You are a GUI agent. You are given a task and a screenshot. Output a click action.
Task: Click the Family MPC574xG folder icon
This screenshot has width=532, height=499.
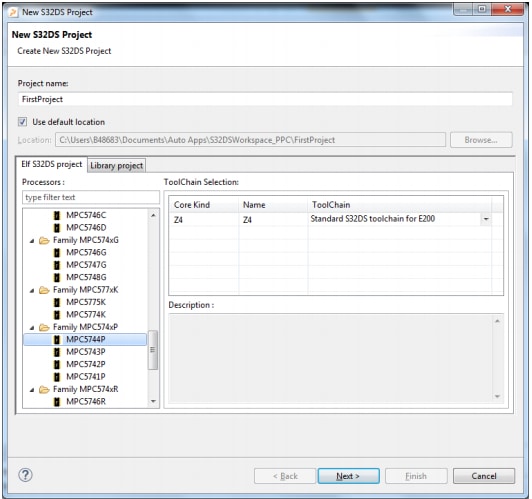[x=44, y=240]
